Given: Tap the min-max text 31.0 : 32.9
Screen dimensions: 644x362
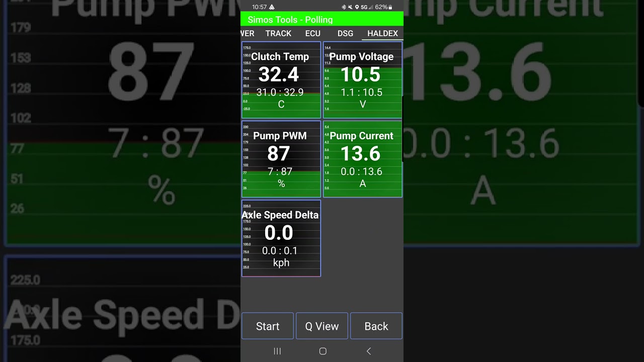Looking at the screenshot, I should click(x=280, y=93).
